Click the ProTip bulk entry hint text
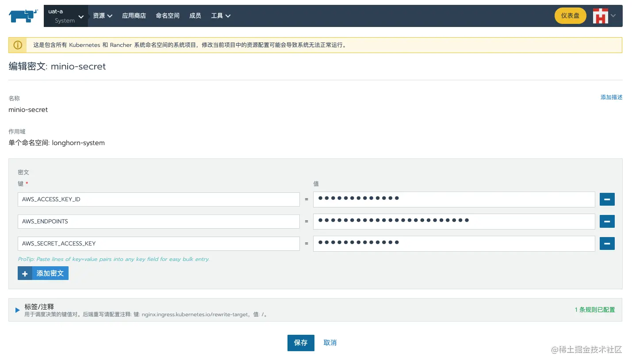This screenshot has height=364, width=632. pos(114,259)
